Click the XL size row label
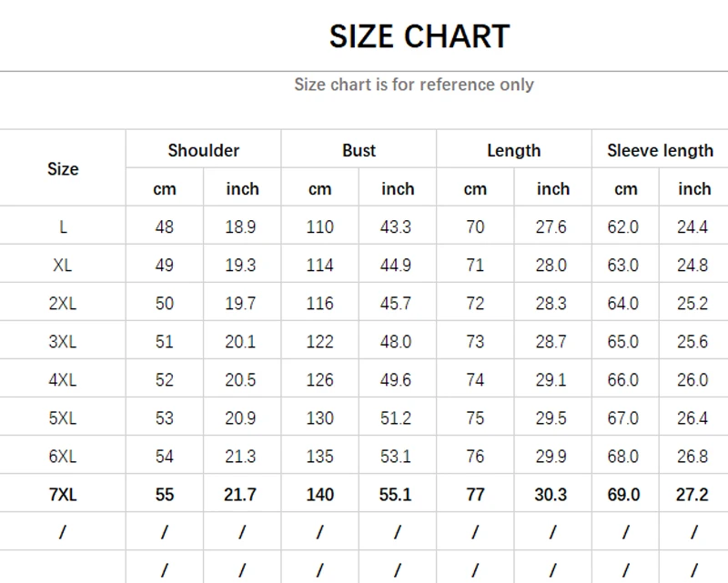The image size is (728, 583). pyautogui.click(x=63, y=265)
